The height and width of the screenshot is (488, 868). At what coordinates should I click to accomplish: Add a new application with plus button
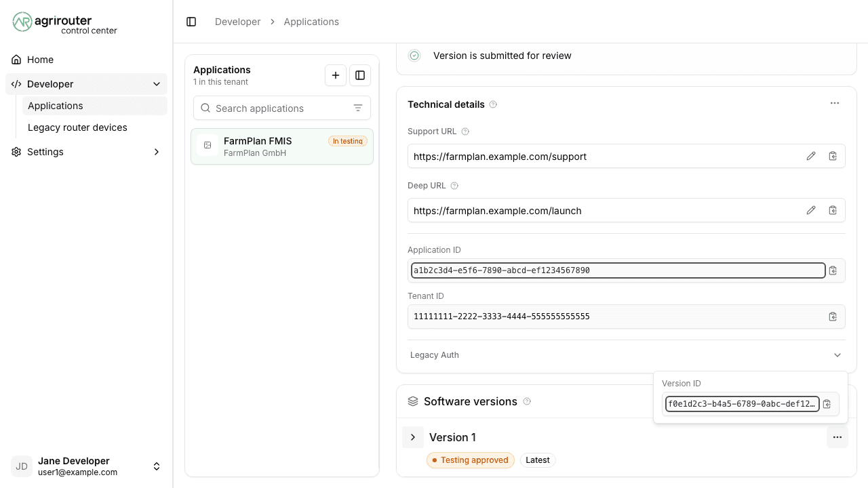(x=336, y=75)
